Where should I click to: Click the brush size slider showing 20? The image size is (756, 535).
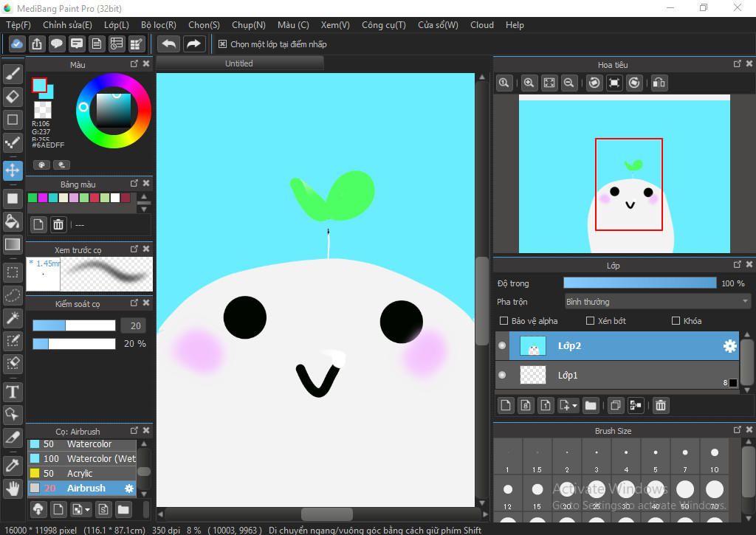[x=75, y=326]
